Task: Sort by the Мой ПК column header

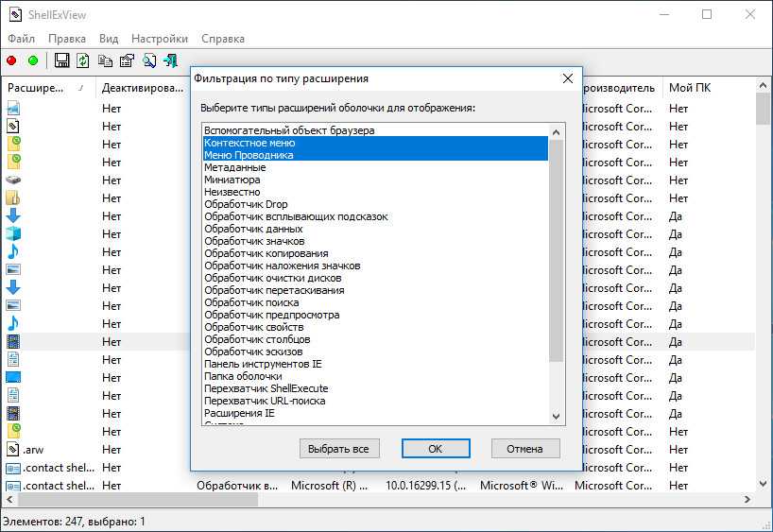Action: (x=709, y=88)
